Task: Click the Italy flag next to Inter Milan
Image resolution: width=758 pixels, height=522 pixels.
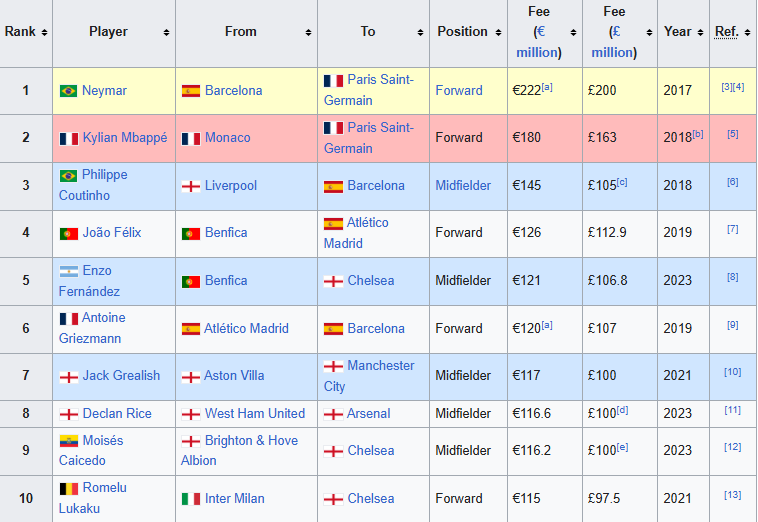Action: click(190, 499)
